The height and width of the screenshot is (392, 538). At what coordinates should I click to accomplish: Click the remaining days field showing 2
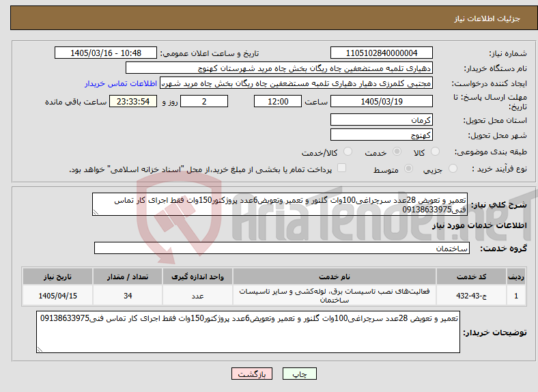click(204, 101)
